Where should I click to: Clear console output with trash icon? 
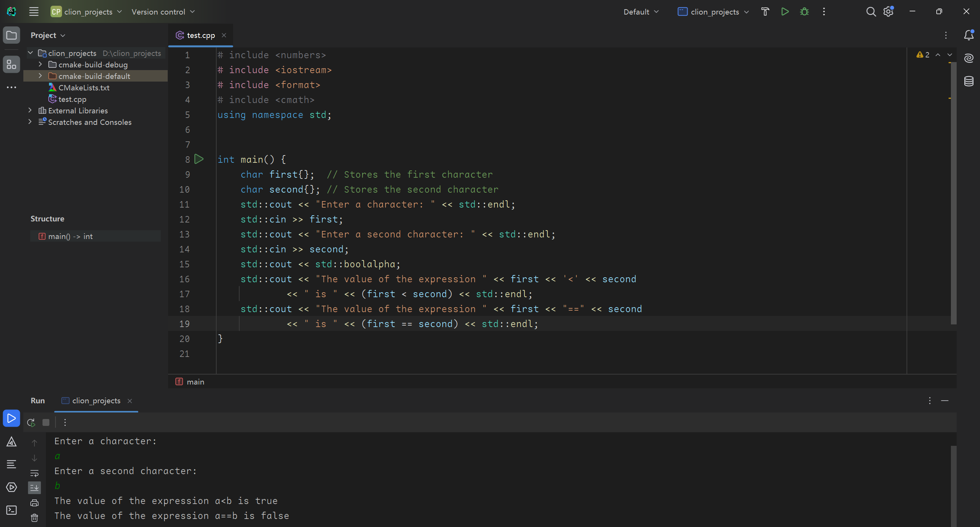pos(34,518)
